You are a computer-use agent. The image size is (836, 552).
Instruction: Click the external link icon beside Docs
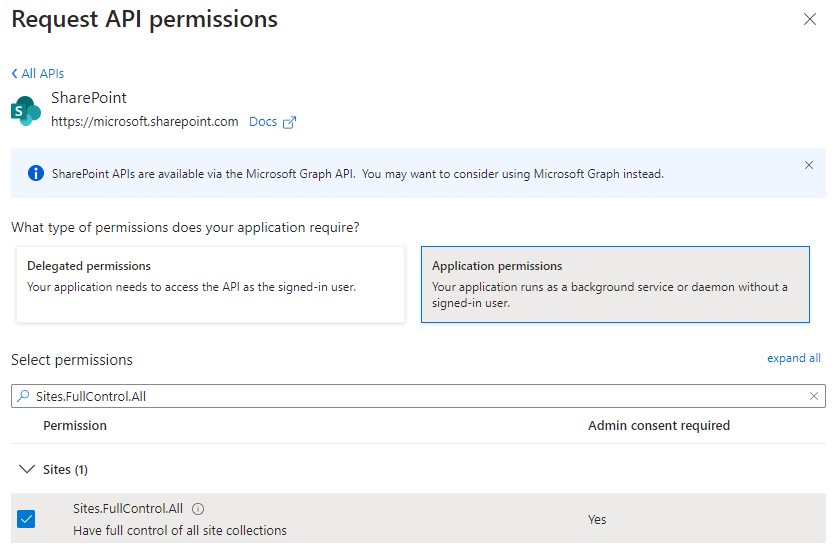(289, 122)
